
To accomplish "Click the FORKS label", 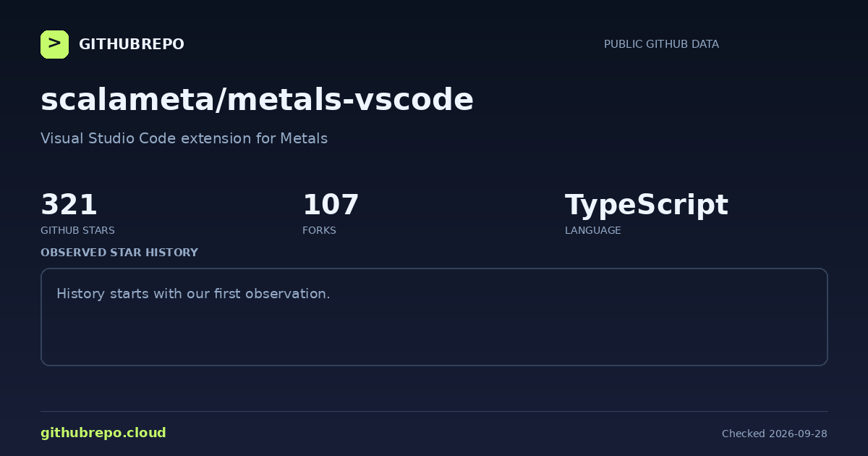I will coord(319,230).
